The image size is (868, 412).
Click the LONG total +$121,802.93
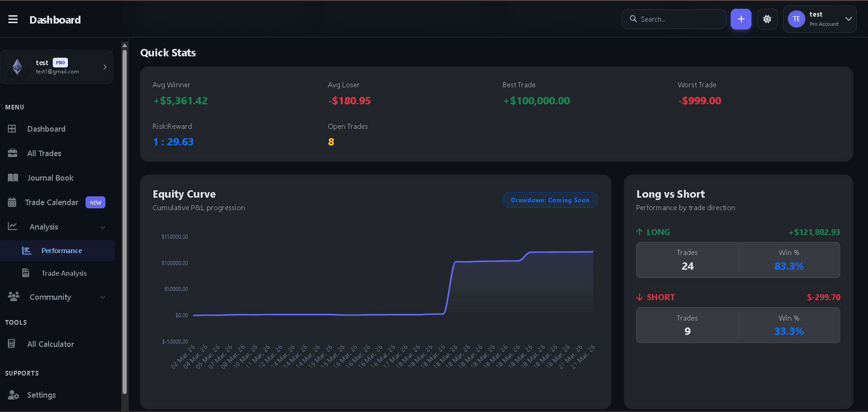coord(814,232)
